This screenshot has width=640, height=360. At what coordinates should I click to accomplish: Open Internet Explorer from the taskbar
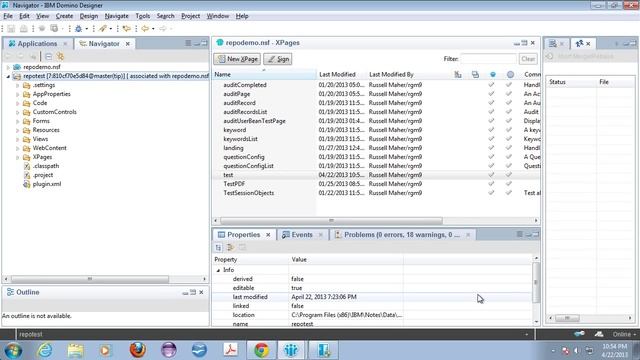click(x=44, y=350)
